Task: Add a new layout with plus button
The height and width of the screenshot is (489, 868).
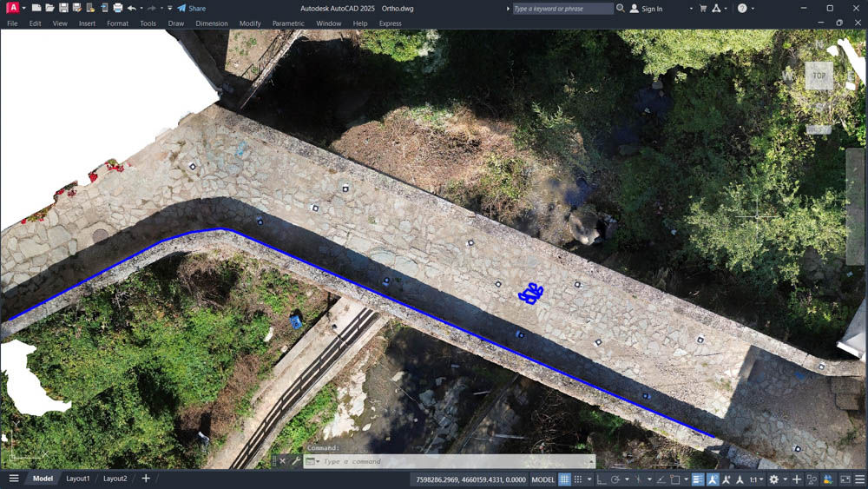Action: point(146,479)
